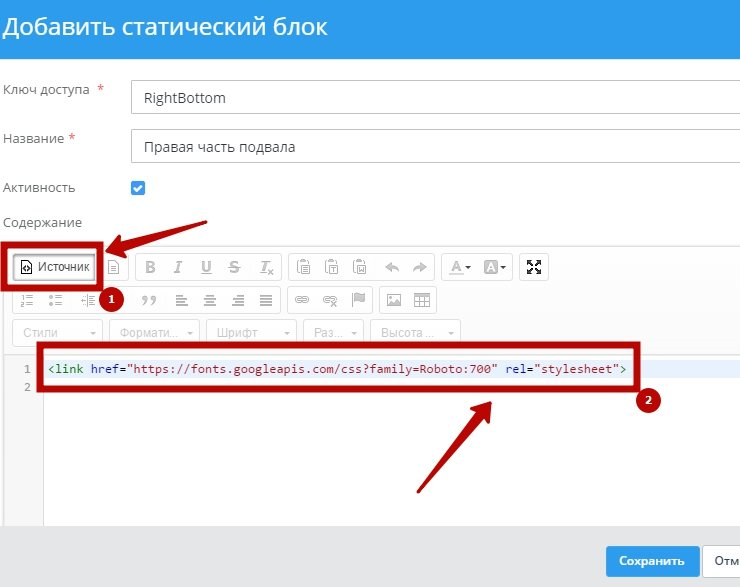The image size is (740, 587).
Task: Click the Italic formatting icon
Action: pyautogui.click(x=178, y=267)
